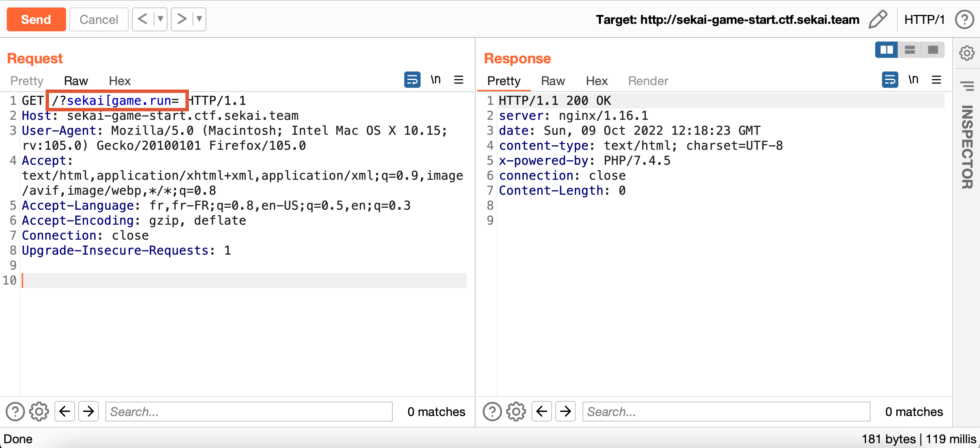This screenshot has width=980, height=448.
Task: Select Response Pretty tab
Action: (x=504, y=81)
